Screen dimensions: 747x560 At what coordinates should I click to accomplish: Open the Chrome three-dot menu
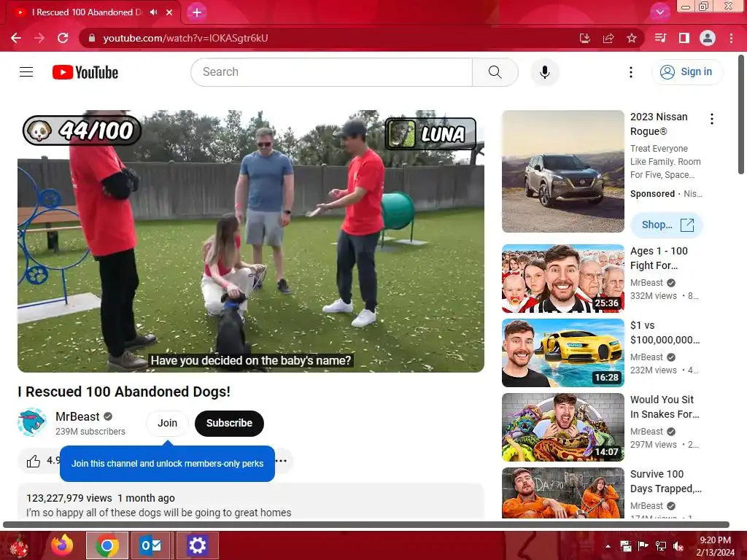[731, 38]
